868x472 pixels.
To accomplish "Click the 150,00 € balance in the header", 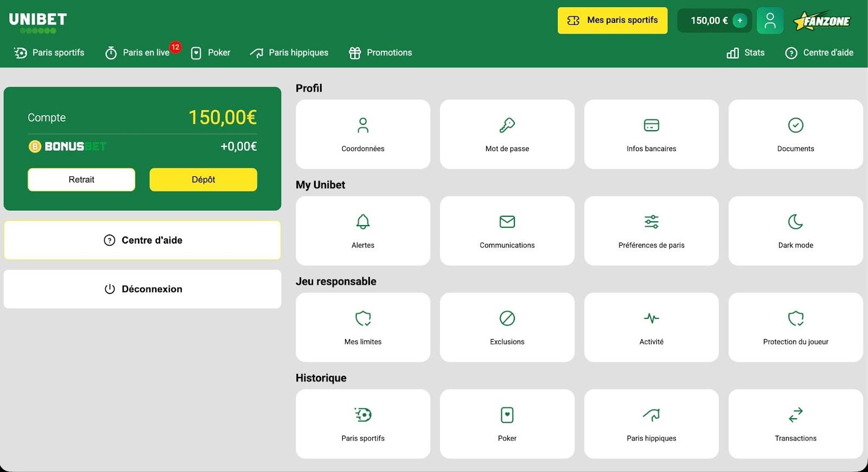I will (709, 21).
